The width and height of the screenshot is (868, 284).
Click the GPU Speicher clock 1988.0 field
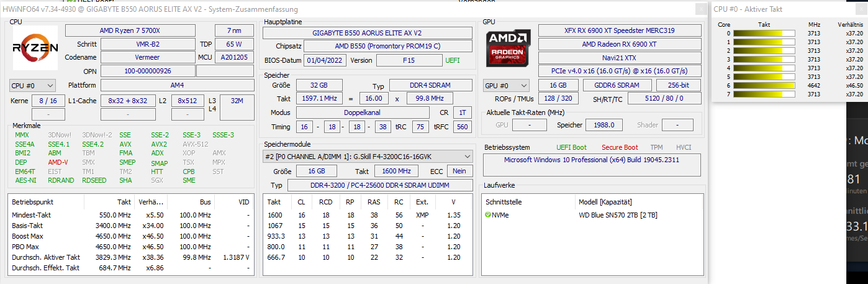604,125
